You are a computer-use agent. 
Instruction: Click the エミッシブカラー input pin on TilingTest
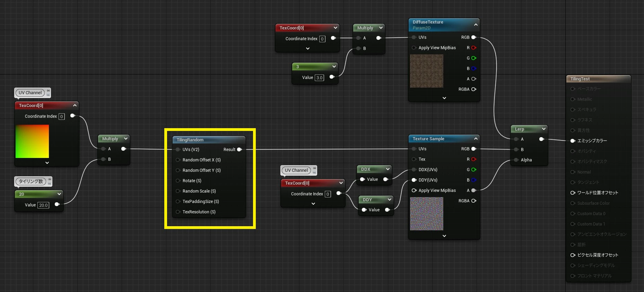coord(573,141)
